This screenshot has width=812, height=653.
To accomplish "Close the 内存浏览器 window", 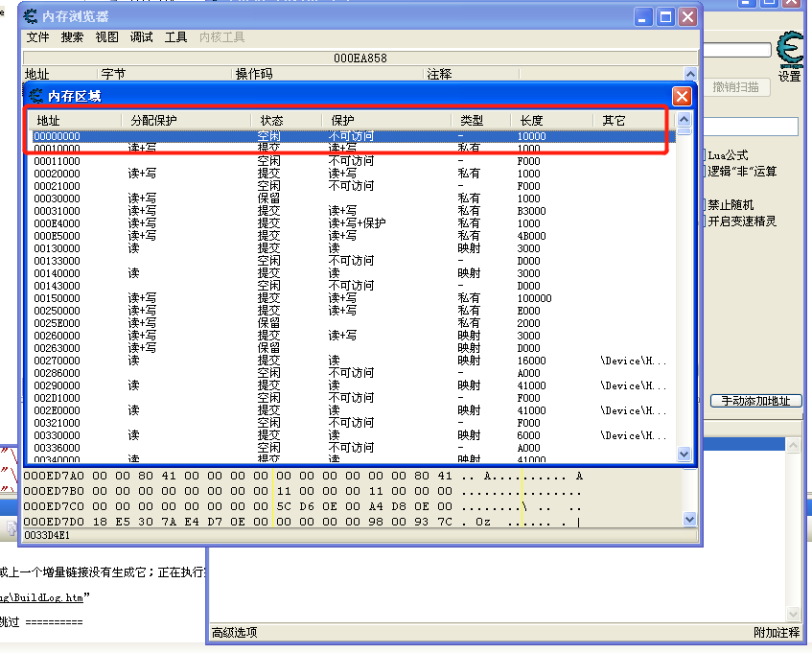I will point(687,17).
